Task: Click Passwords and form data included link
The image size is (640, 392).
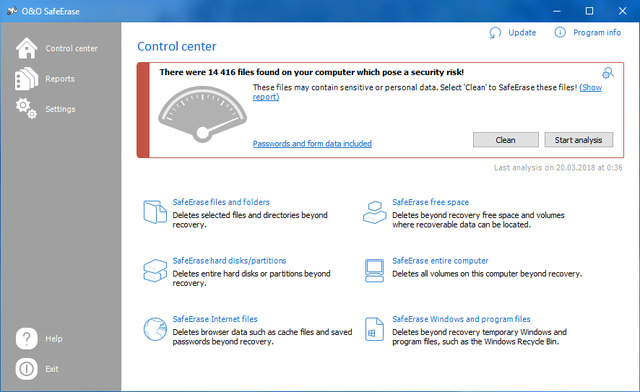Action: [312, 144]
